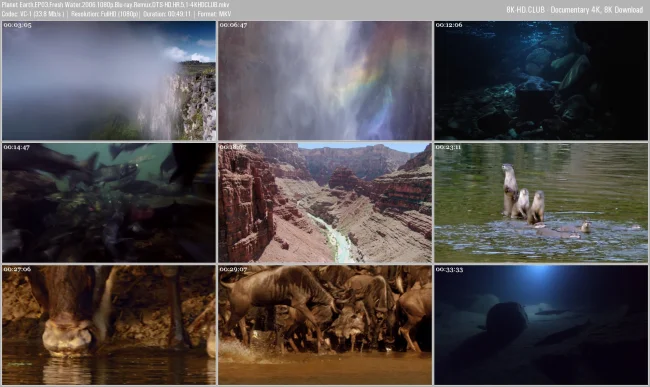Click the 8K-HD.CLUB Documentary watermark link
This screenshot has width=650, height=387.
tap(575, 10)
